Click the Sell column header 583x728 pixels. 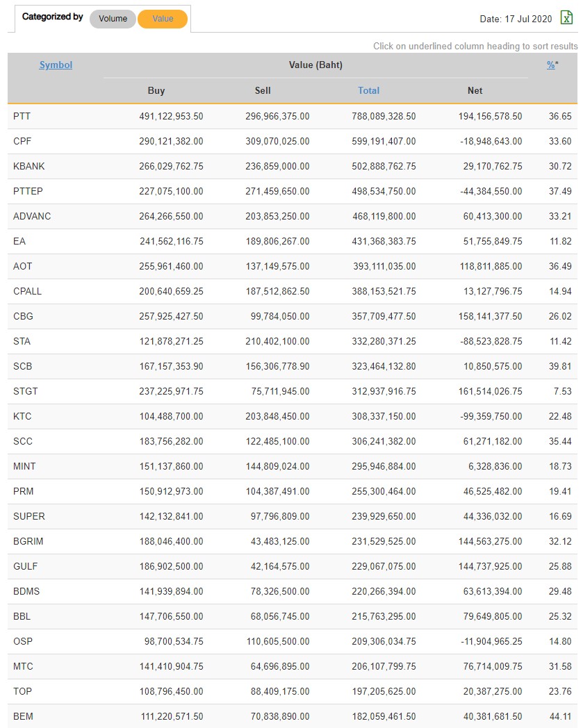pos(263,90)
